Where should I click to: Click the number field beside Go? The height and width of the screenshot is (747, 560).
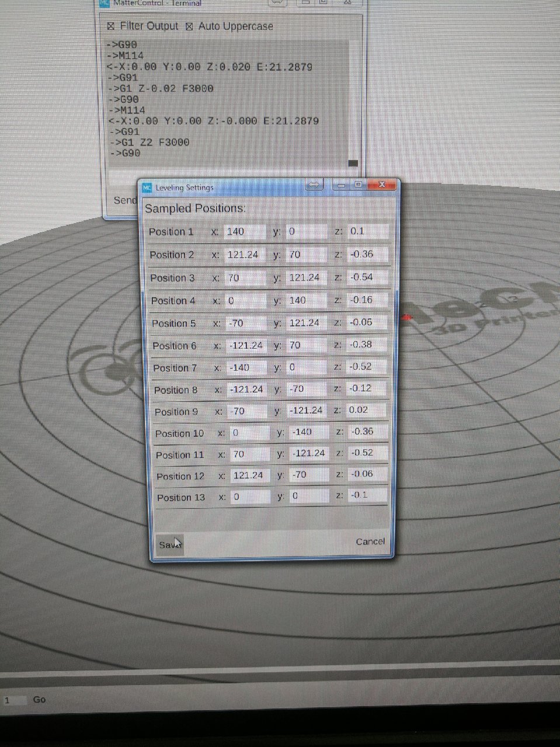(x=14, y=700)
